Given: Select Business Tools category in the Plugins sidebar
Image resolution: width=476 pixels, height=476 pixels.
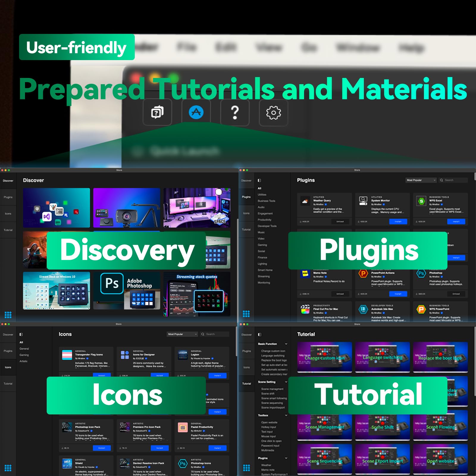Looking at the screenshot, I should (x=267, y=201).
